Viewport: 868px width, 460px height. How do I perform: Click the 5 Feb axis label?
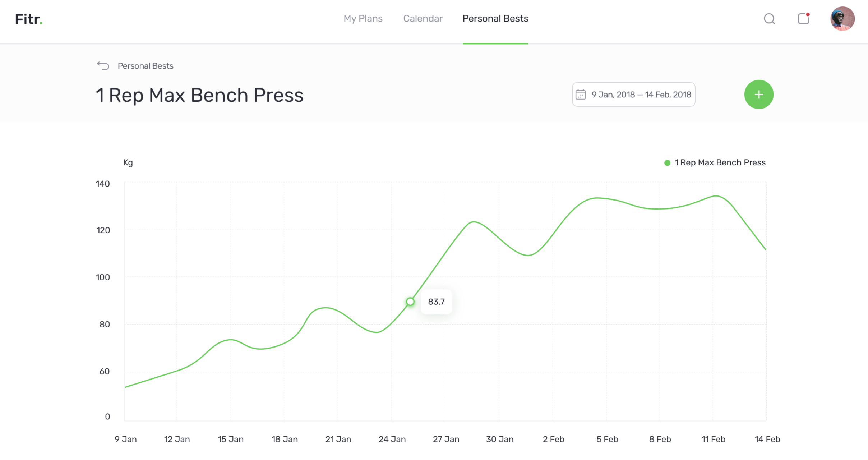607,439
